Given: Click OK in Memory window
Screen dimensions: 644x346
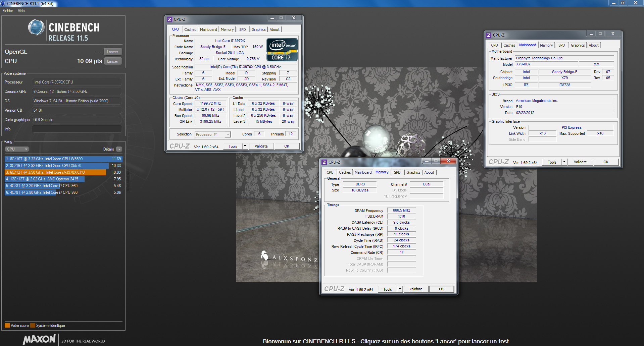Looking at the screenshot, I should (441, 289).
